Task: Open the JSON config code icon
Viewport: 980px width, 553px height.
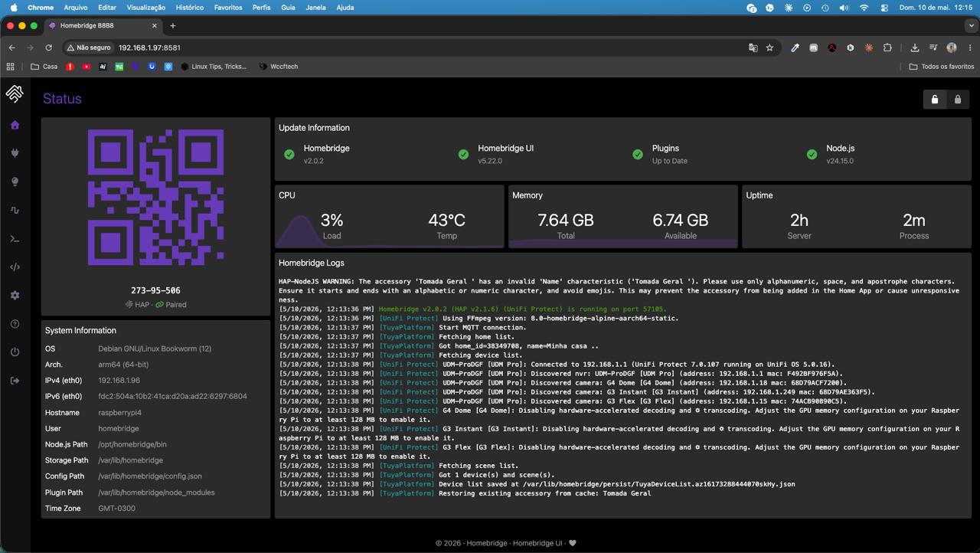Action: 15,267
